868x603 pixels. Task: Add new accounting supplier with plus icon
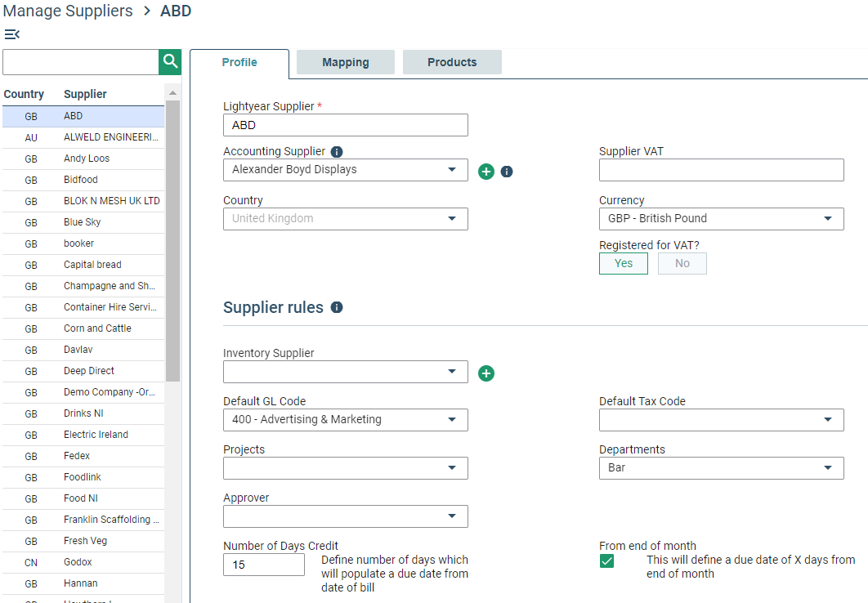coord(486,171)
